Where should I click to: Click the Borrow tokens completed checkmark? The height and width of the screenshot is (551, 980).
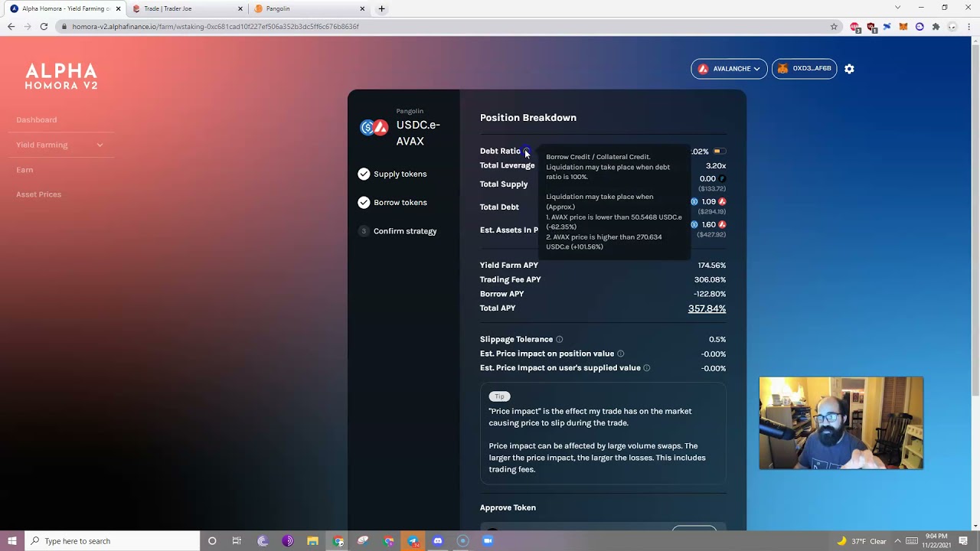[x=364, y=203]
